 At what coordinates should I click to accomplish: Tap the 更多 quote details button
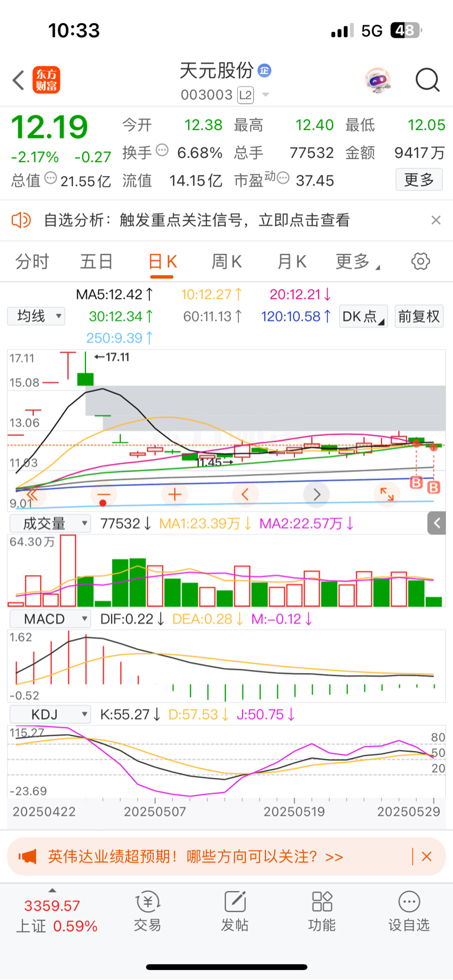pyautogui.click(x=419, y=180)
